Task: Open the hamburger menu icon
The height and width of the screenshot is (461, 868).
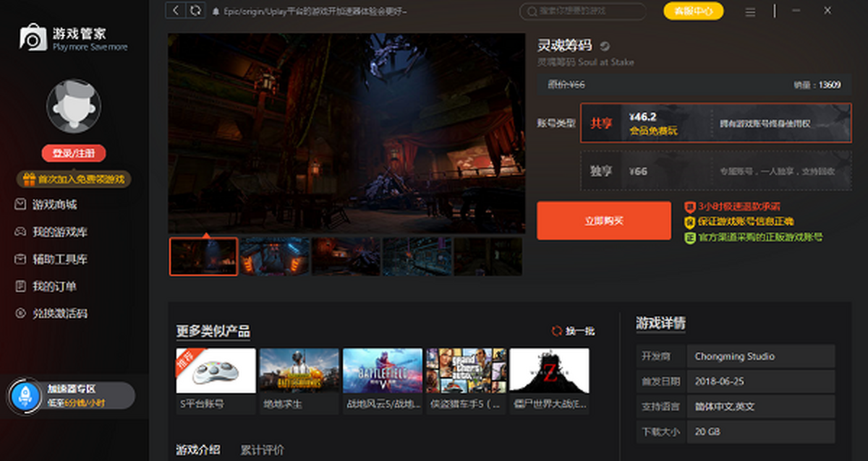Action: [750, 12]
